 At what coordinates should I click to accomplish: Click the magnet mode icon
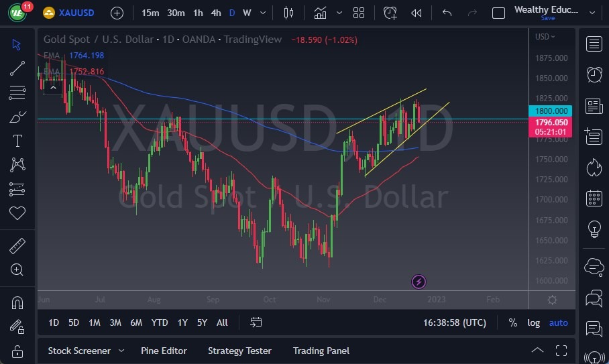[17, 302]
